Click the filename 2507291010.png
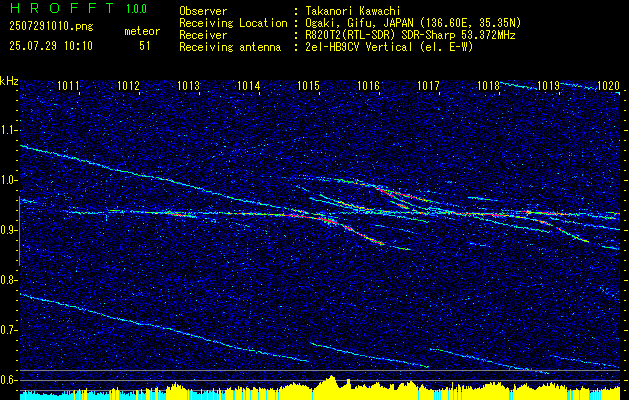Screen dimensions: 629x400 point(51,27)
